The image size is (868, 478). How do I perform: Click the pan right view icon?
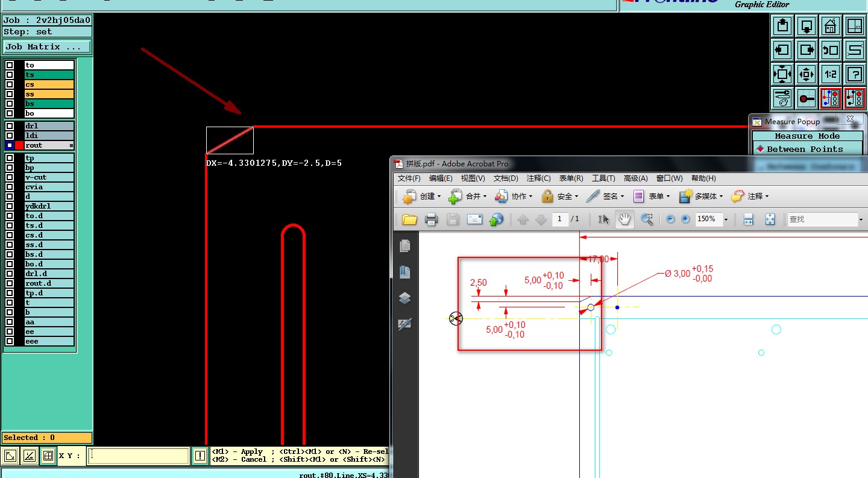click(x=807, y=50)
